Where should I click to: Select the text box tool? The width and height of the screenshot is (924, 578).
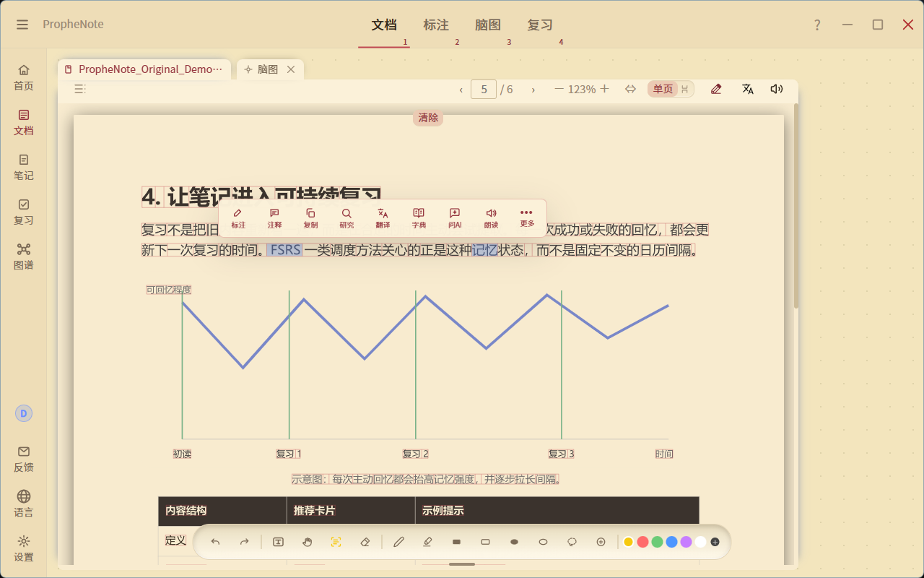(278, 542)
